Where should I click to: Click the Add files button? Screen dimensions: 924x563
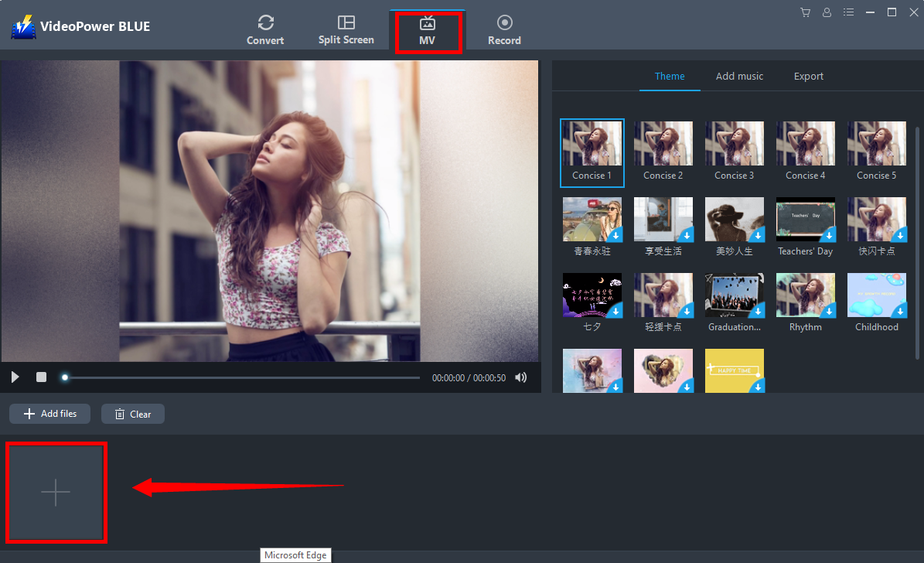pos(50,414)
